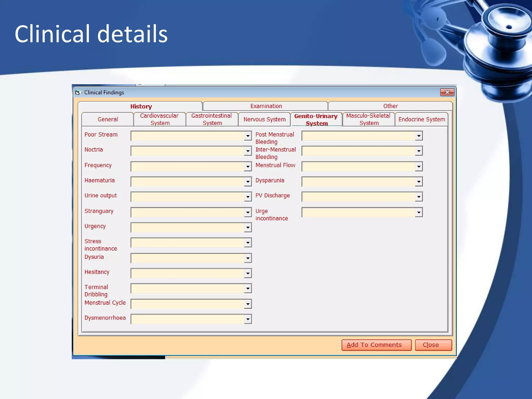Expand the Menstrual Flow dropdown arrow
The height and width of the screenshot is (399, 532).
coord(419,167)
